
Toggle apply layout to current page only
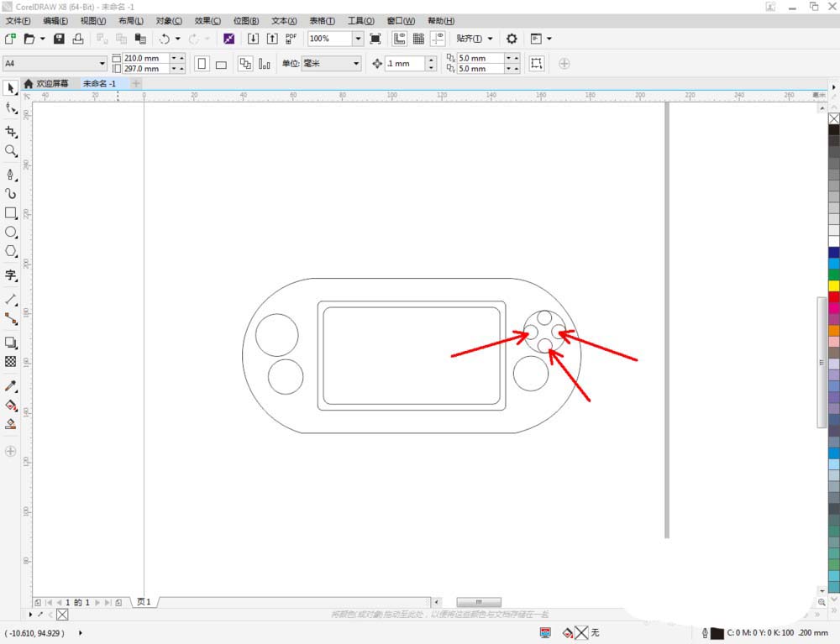(264, 64)
